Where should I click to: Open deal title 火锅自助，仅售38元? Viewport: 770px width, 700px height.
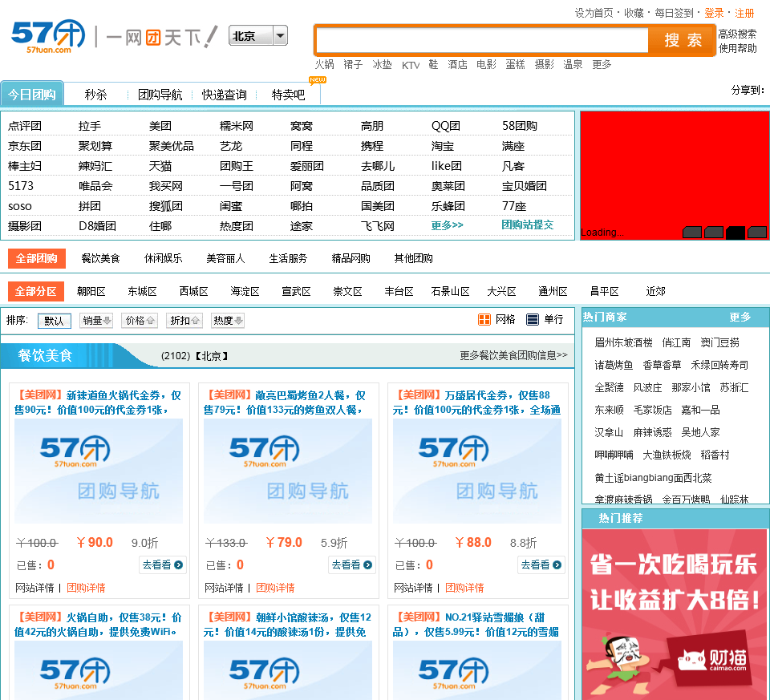pos(98,625)
